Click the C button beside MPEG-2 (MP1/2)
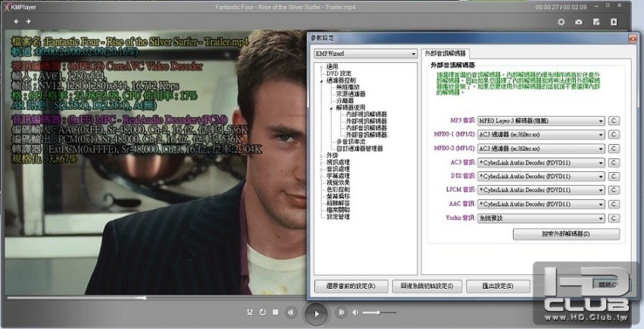 614,149
